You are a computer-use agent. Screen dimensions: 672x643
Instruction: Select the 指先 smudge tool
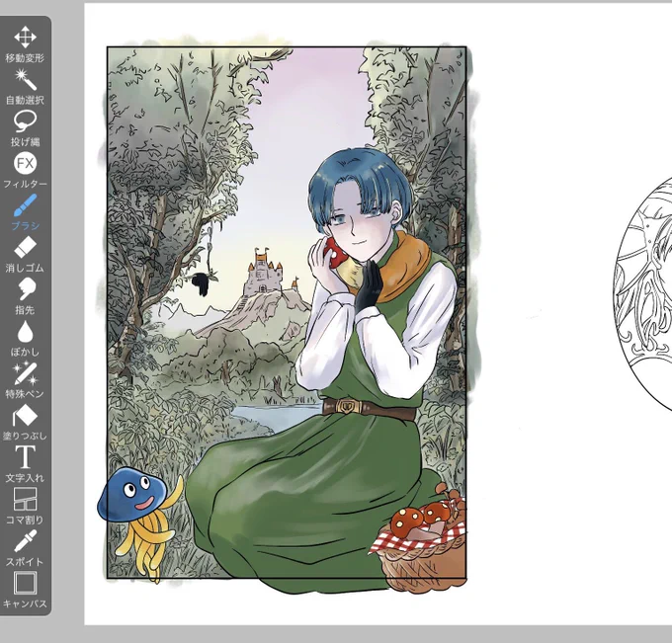coord(25,296)
